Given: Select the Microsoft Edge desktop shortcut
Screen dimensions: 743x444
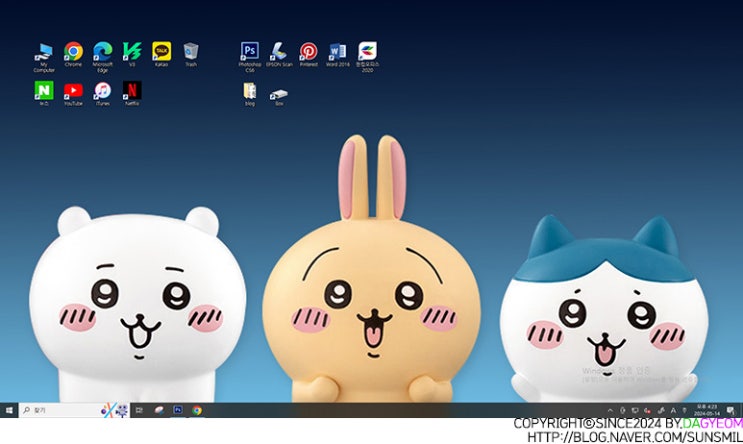Looking at the screenshot, I should point(102,57).
